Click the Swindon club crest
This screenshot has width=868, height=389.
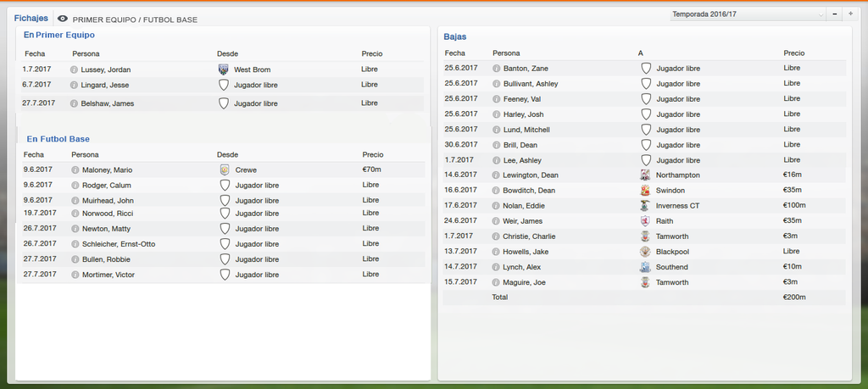[x=645, y=191]
